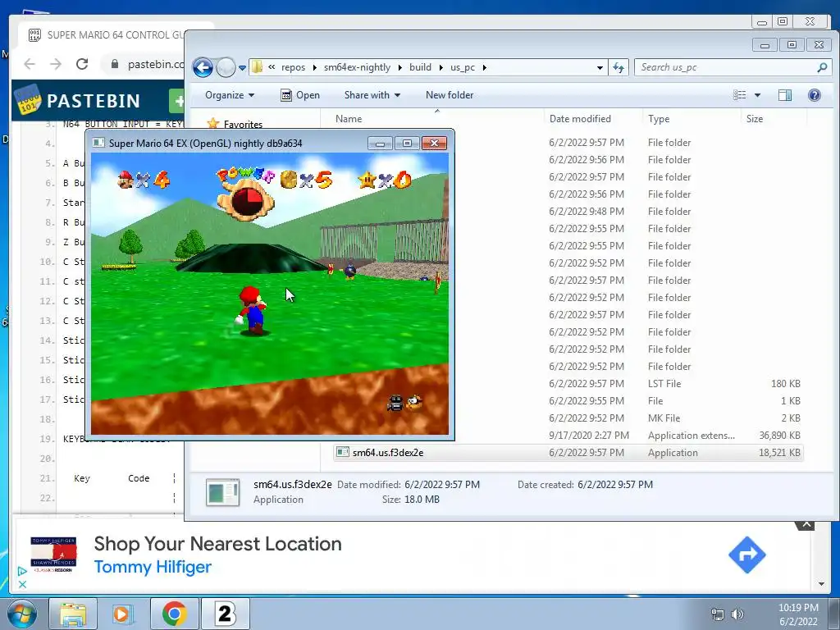Sort files by the Size column
The height and width of the screenshot is (630, 840).
755,119
